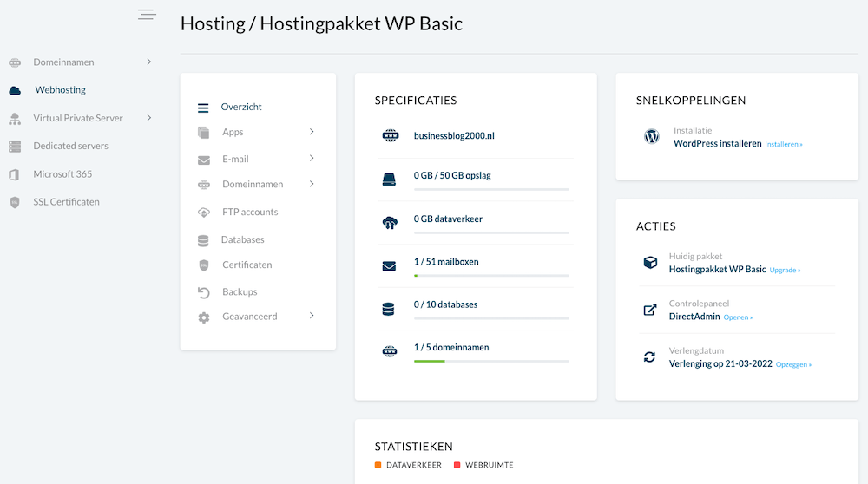868x484 pixels.
Task: Toggle the red WEBRUIMTE legend swatch
Action: click(x=457, y=465)
